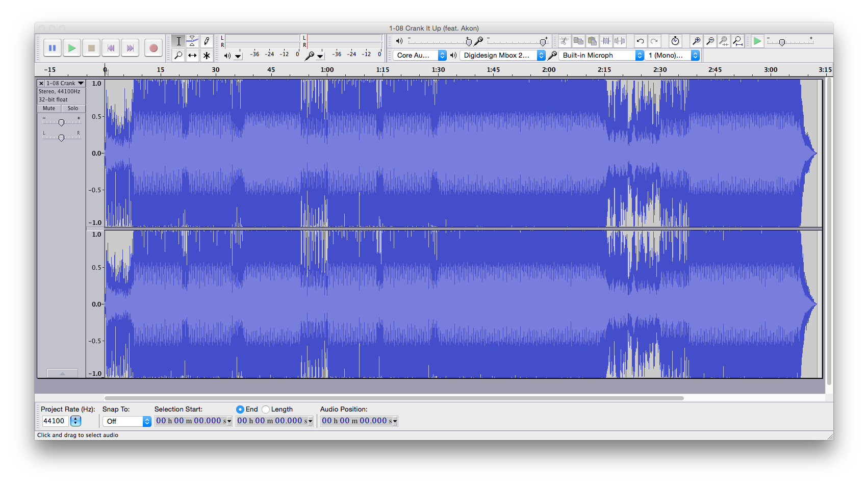The image size is (868, 487).
Task: Click the Fit Project zoom icon
Action: click(x=737, y=41)
